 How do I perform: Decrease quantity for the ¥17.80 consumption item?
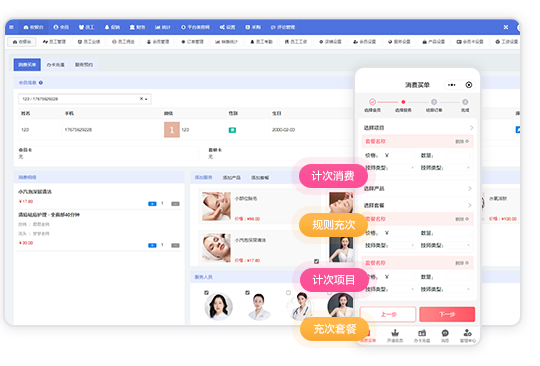pyautogui.click(x=175, y=204)
